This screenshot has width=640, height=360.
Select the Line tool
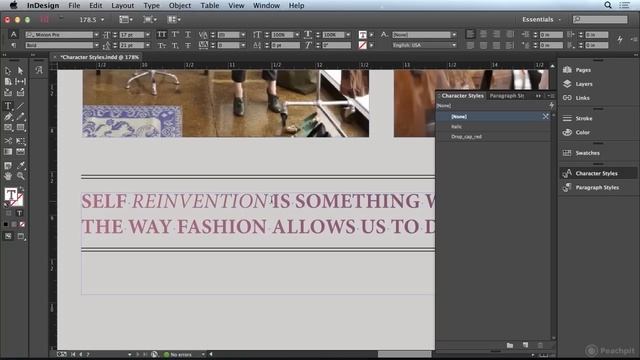(x=20, y=106)
